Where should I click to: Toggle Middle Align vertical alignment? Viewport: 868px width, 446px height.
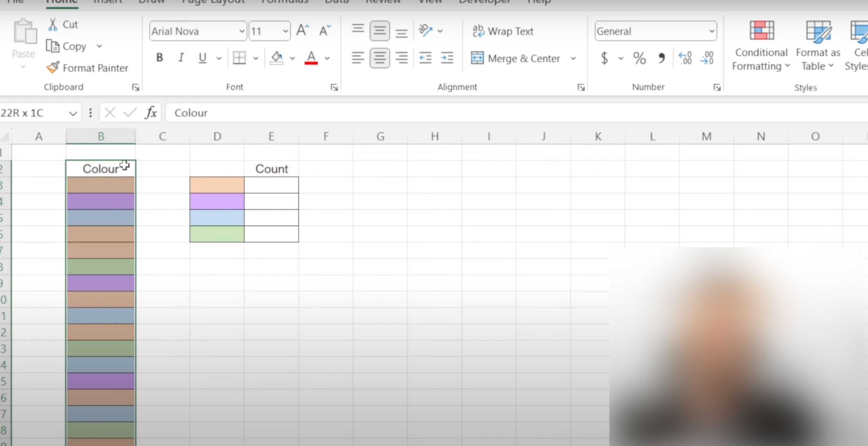pyautogui.click(x=380, y=31)
